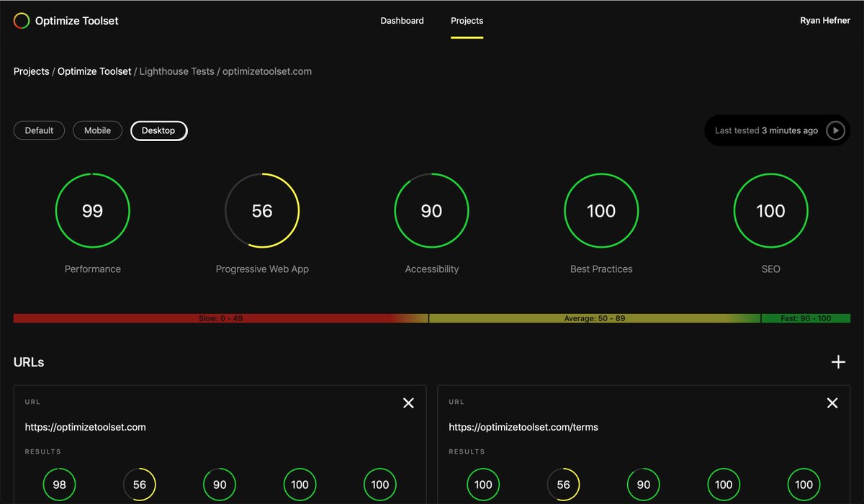
Task: Add a new URL with the plus icon
Action: click(838, 361)
